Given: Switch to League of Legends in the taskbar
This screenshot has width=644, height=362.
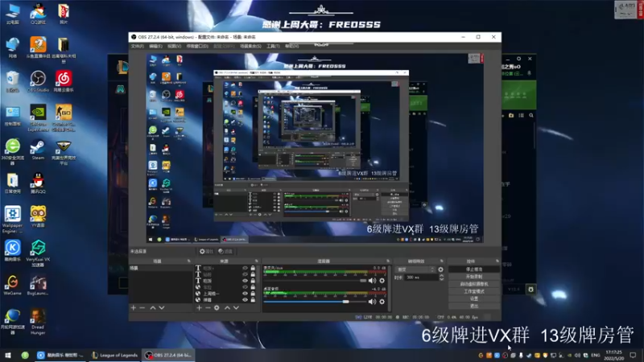Looking at the screenshot, I should point(114,355).
